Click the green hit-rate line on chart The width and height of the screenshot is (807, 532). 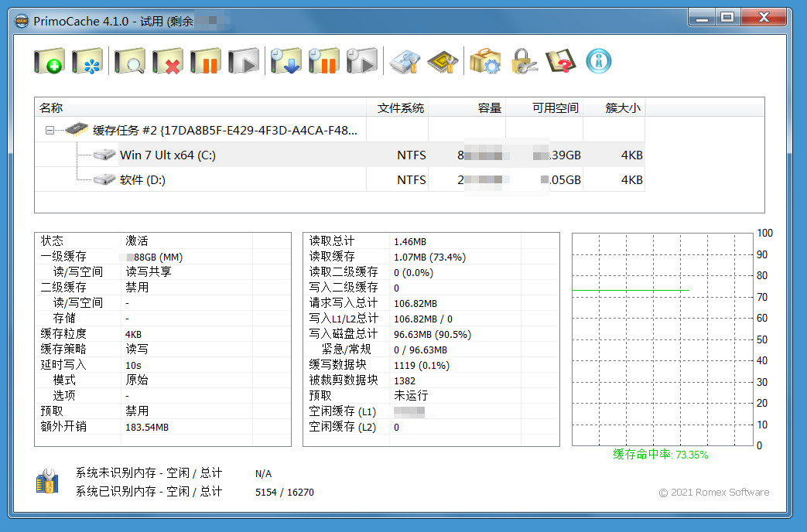point(631,290)
